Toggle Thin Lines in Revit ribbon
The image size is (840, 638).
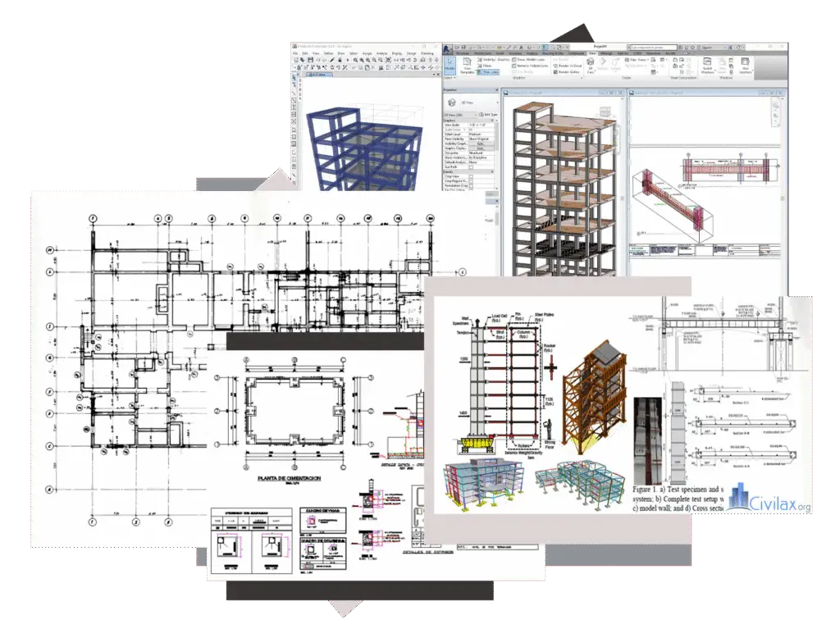coord(489,72)
